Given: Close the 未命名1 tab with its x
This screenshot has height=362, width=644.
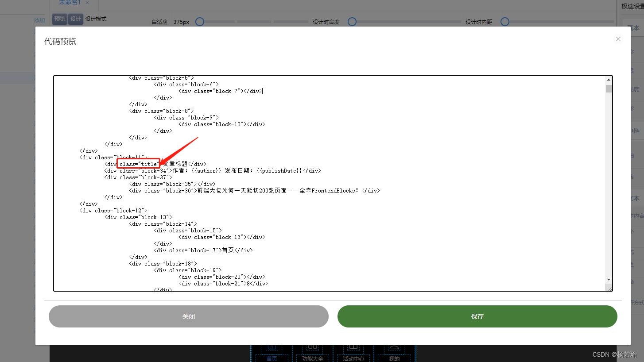Looking at the screenshot, I should coord(87,3).
